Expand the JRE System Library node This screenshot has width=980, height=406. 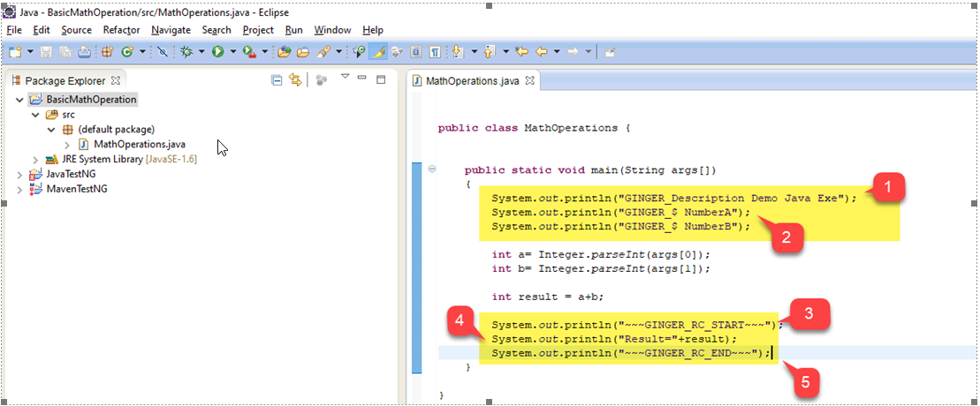[x=35, y=159]
